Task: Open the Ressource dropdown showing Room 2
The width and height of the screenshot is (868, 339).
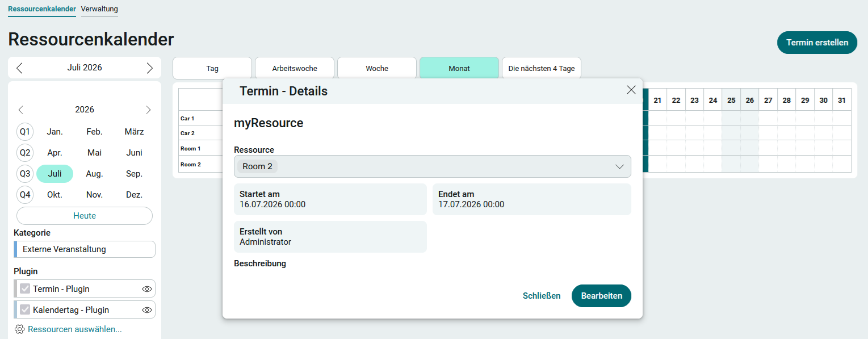Action: point(433,166)
